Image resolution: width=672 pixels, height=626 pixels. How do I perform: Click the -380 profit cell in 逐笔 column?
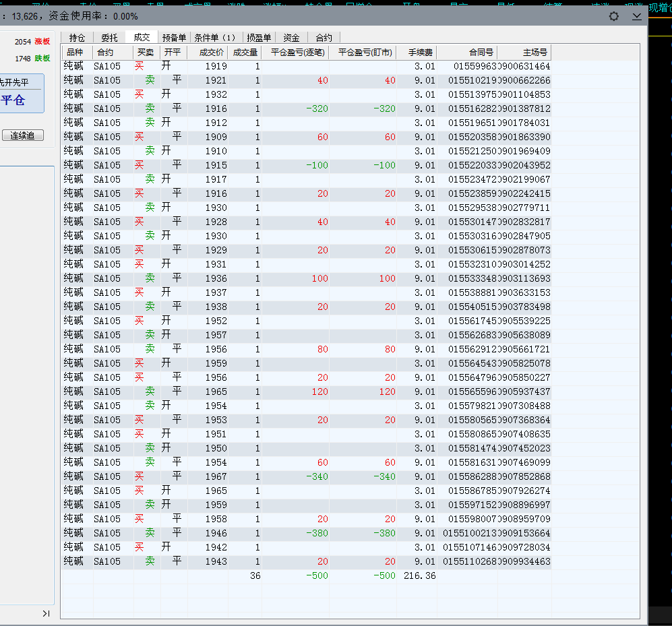coord(317,533)
